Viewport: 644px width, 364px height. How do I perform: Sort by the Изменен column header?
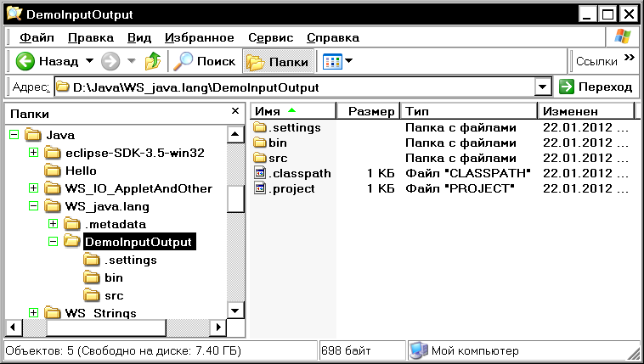pos(586,111)
